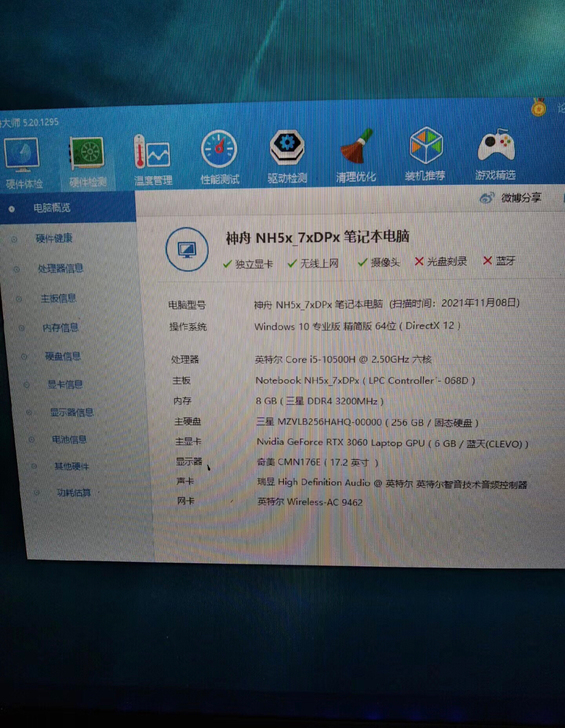Click the Core i5-10500H processor text
The width and height of the screenshot is (565, 728).
click(343, 359)
